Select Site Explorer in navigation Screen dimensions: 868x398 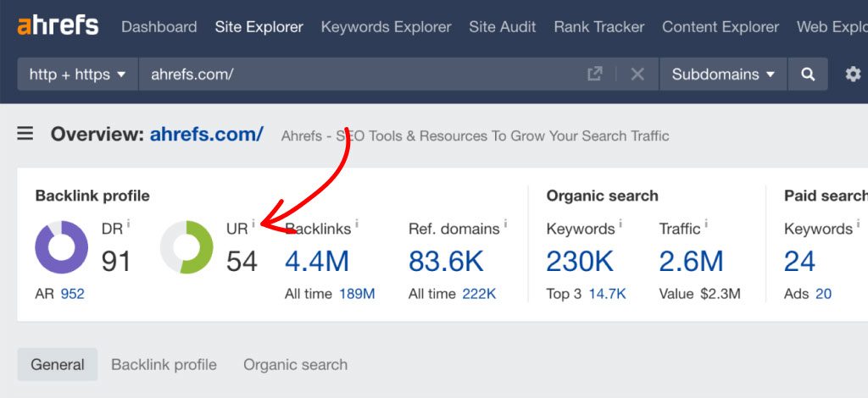coord(259,26)
